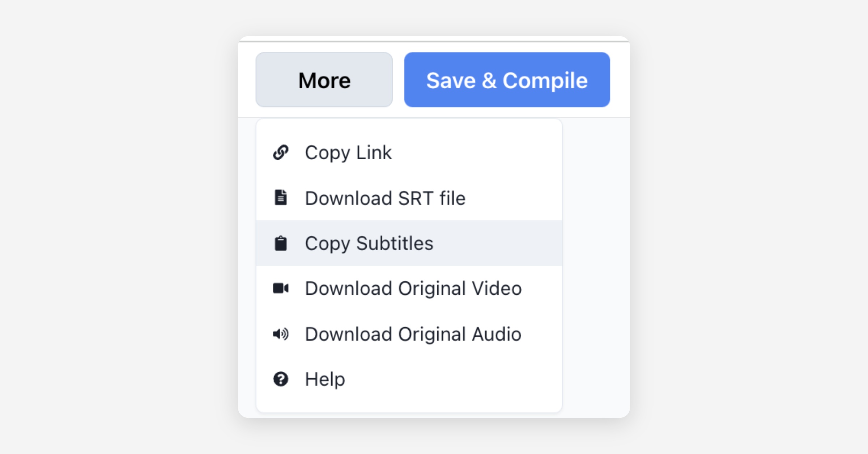The width and height of the screenshot is (868, 454).
Task: Save the original video file locally
Action: tap(413, 289)
